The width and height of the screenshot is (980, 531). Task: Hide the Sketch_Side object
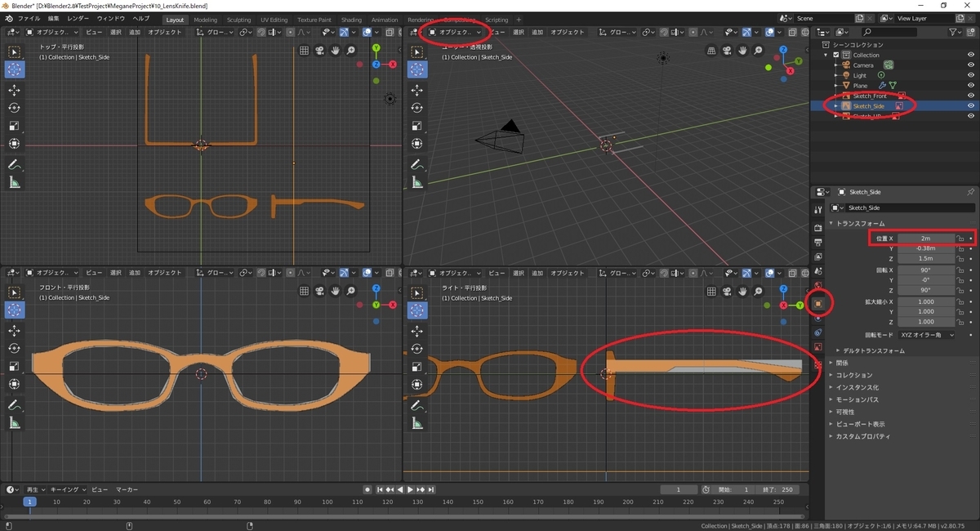point(971,105)
